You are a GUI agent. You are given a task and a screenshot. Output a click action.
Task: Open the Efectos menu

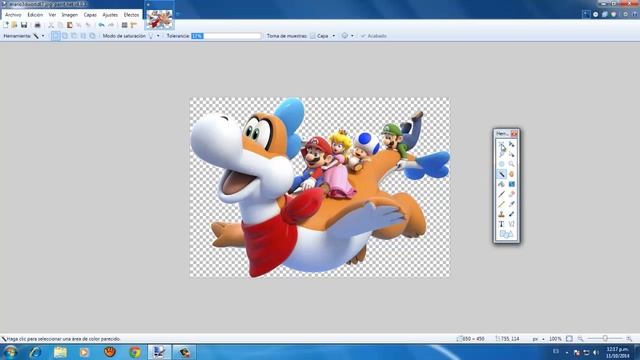pyautogui.click(x=131, y=15)
